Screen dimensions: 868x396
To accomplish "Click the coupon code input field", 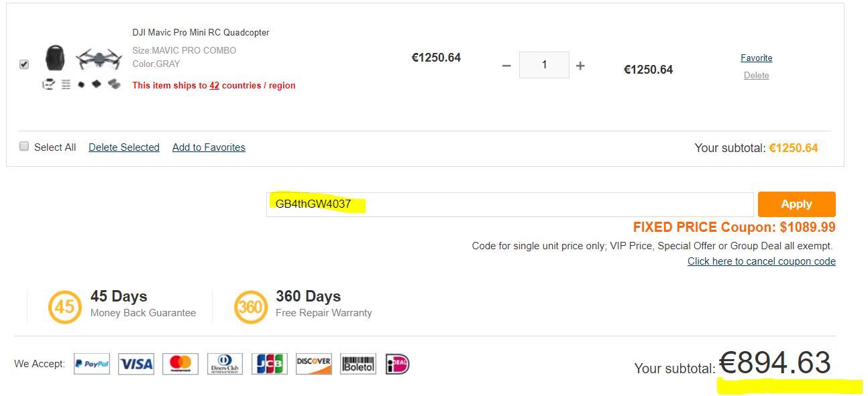I will (x=510, y=204).
